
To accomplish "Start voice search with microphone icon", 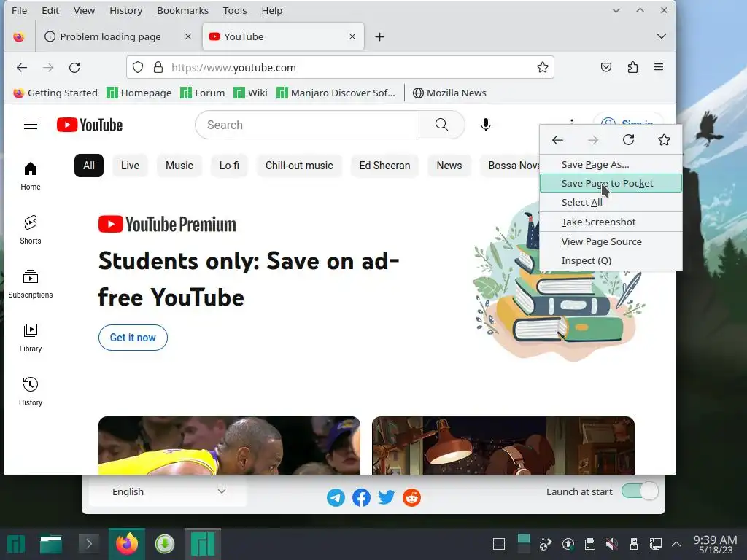I will (x=485, y=125).
